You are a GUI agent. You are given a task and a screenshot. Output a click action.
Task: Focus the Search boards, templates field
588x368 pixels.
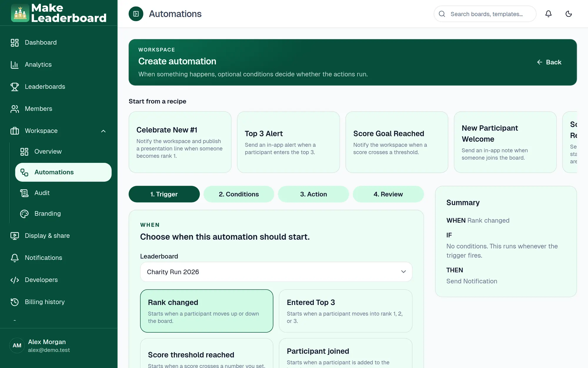485,14
